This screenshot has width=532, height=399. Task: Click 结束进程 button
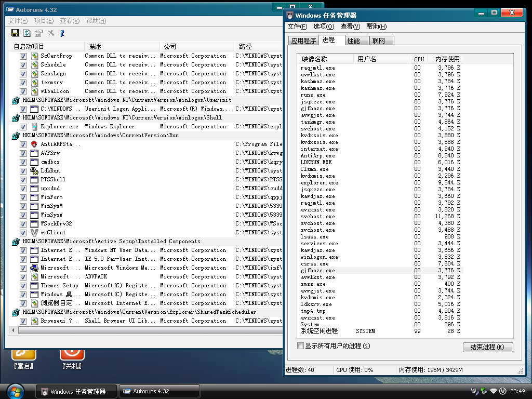point(488,347)
